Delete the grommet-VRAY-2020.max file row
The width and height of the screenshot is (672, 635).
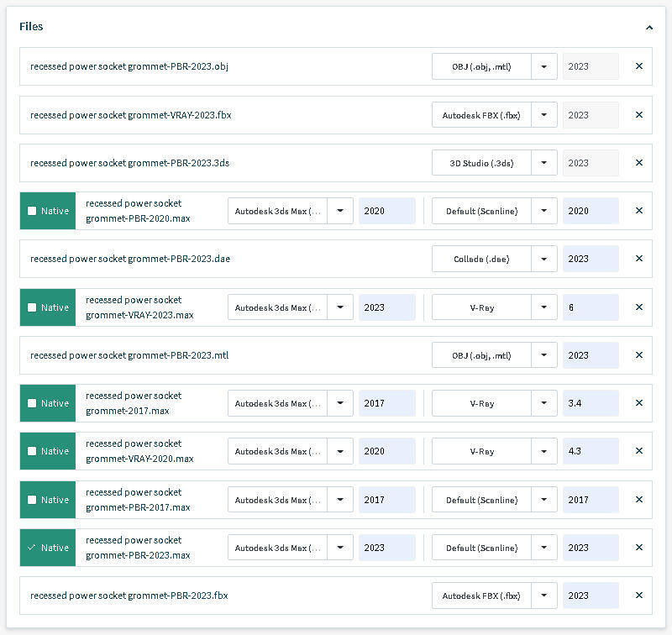(638, 451)
